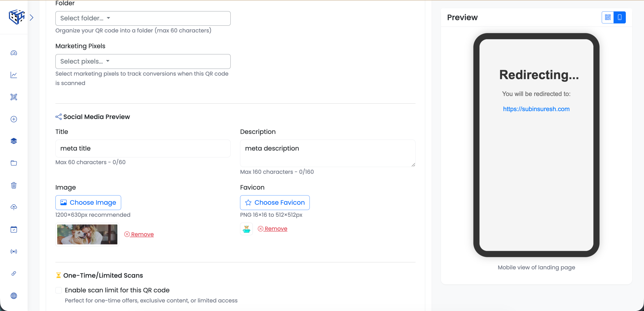Remove the uploaded social media image
This screenshot has height=311, width=644.
click(139, 234)
